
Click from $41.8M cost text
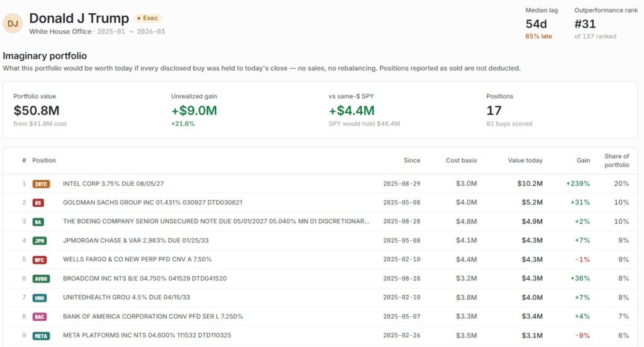point(40,124)
